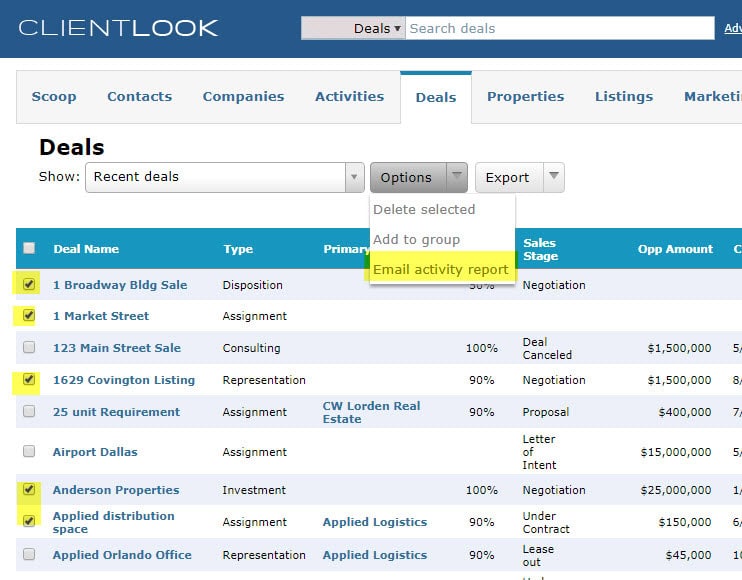Click the $400,000 amount cell
Screen dimensions: 742x580
coord(685,412)
